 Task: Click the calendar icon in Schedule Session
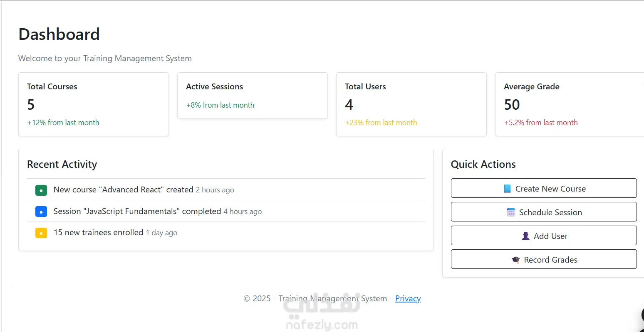(x=511, y=212)
